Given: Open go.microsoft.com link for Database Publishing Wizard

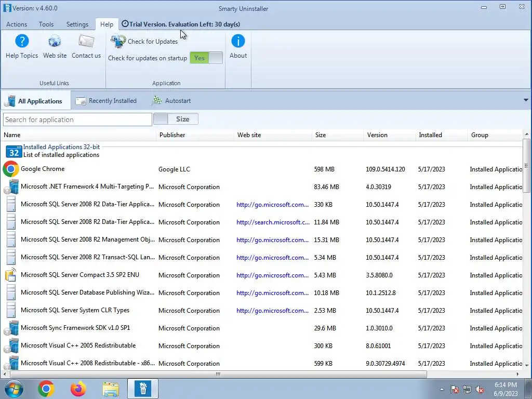Looking at the screenshot, I should tap(272, 293).
